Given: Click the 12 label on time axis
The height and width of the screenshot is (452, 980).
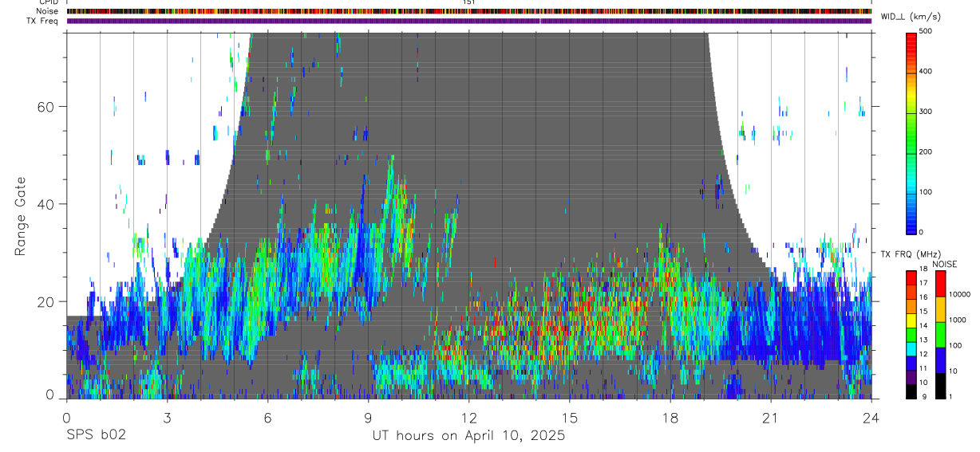Looking at the screenshot, I should [x=469, y=419].
